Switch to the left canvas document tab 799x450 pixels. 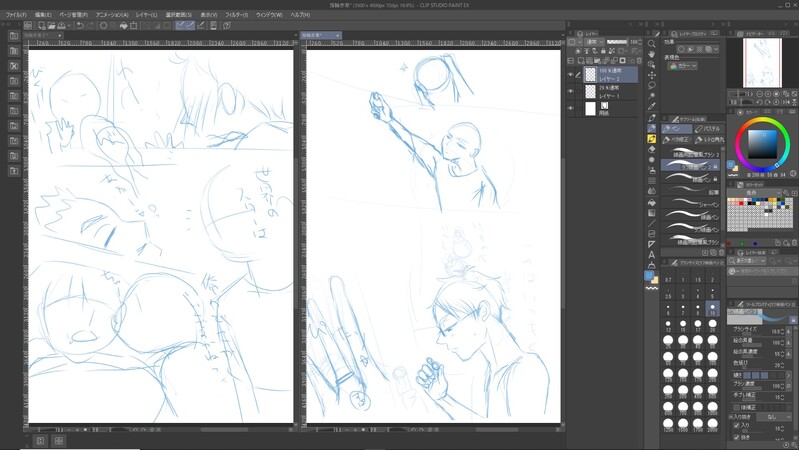point(44,35)
